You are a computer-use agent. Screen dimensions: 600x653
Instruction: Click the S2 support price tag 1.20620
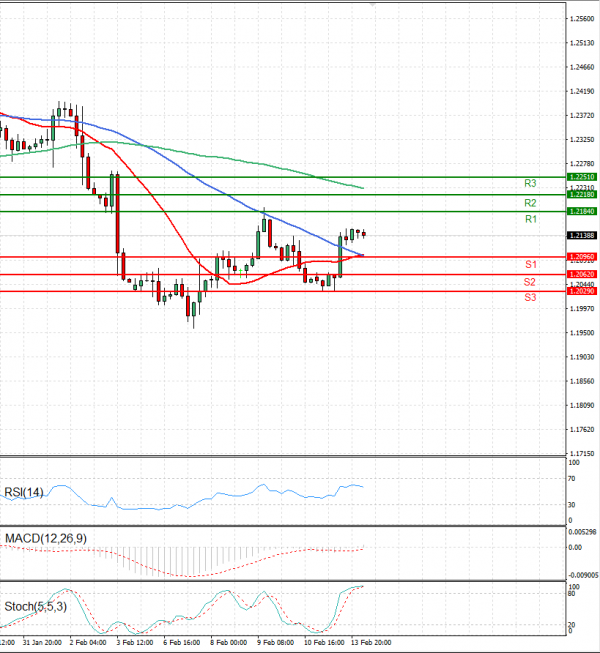583,274
